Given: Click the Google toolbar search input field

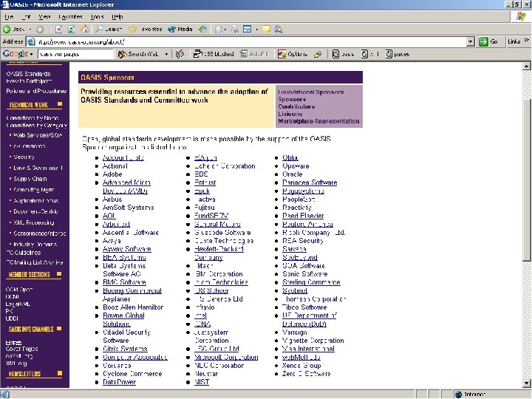Looking at the screenshot, I should pyautogui.click(x=75, y=54).
